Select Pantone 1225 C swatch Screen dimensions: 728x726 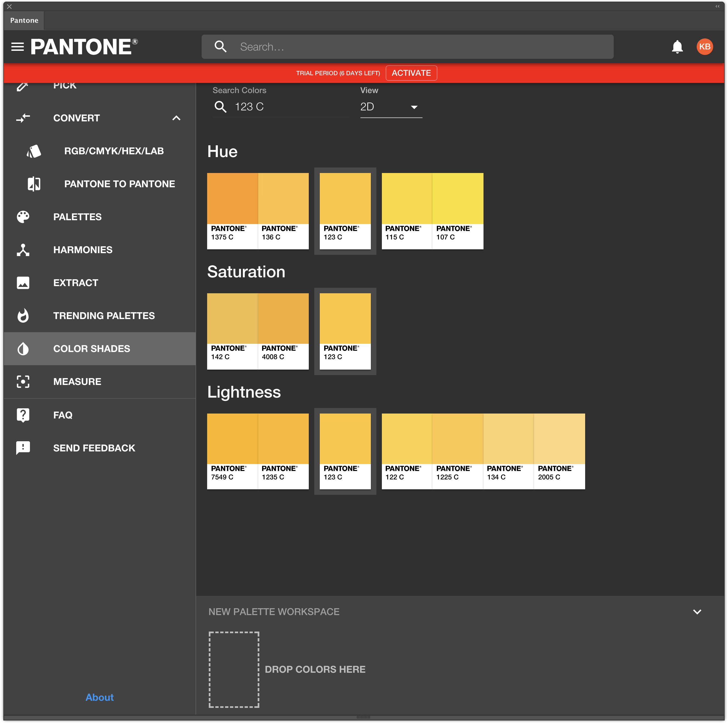pyautogui.click(x=458, y=451)
